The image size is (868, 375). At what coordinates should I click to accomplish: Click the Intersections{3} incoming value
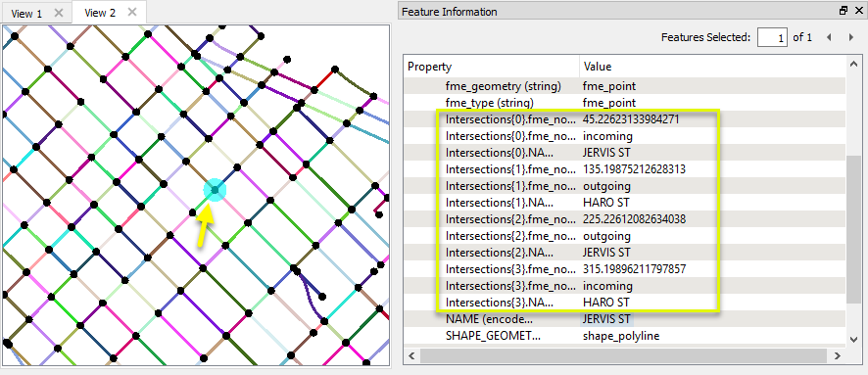pyautogui.click(x=607, y=286)
